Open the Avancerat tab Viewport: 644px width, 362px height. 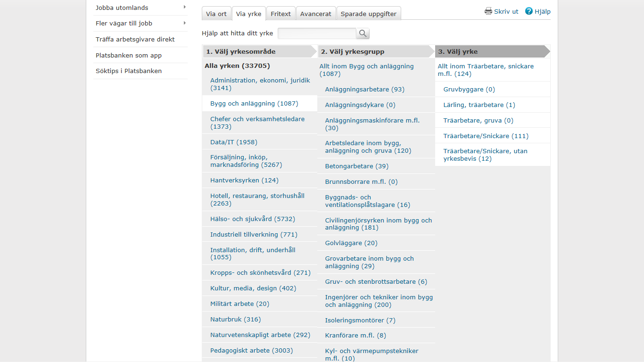[316, 14]
